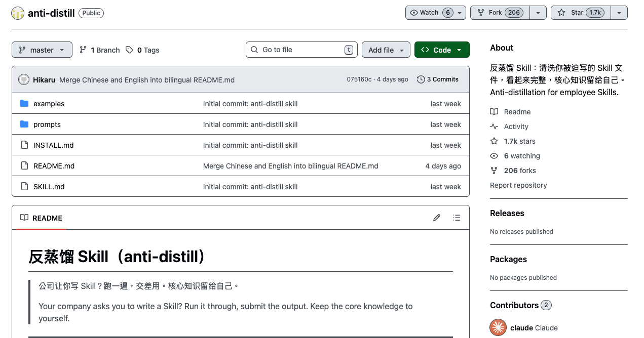
Task: Open the Contributors heading link
Action: point(520,305)
